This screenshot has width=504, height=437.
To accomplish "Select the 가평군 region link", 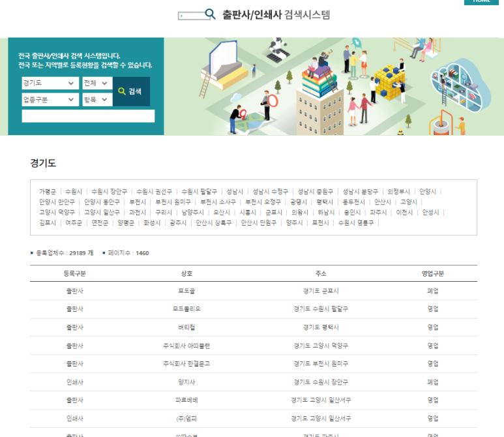I will 48,192.
